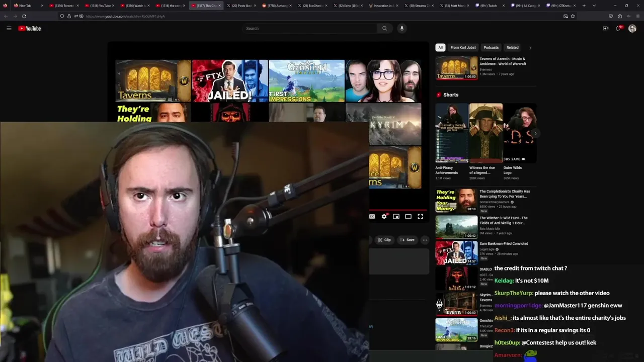Open 'Outer Wilds Logo' short thumbnail
This screenshot has height=362, width=644.
[x=520, y=133]
